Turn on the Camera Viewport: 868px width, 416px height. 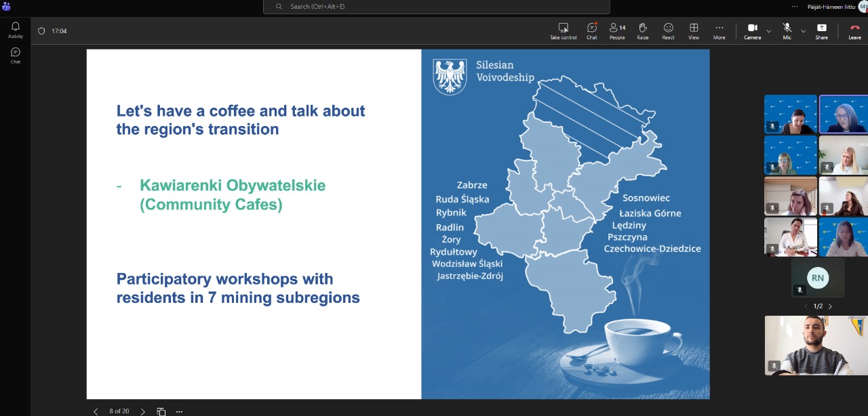[x=752, y=30]
